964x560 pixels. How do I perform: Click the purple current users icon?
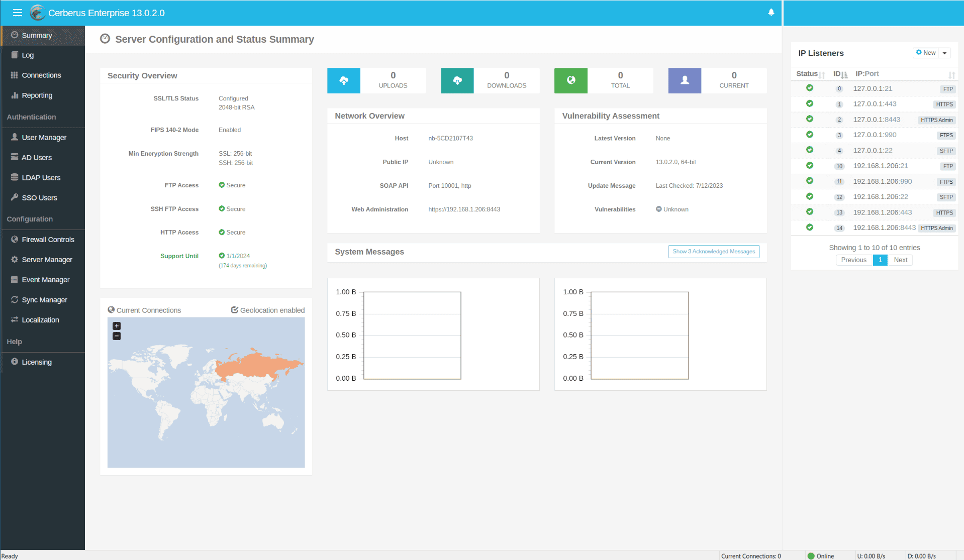pos(685,80)
